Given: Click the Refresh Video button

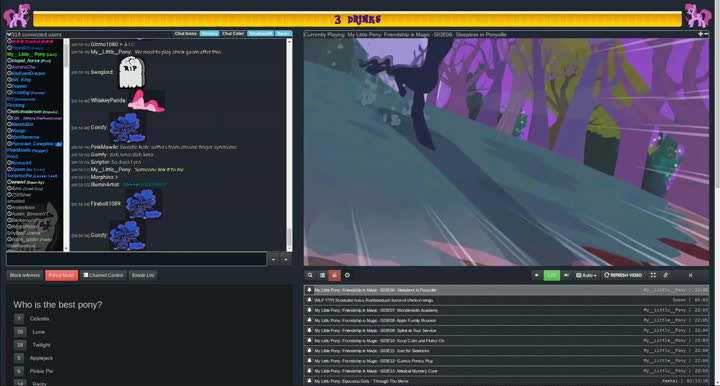Looking at the screenshot, I should [x=623, y=275].
